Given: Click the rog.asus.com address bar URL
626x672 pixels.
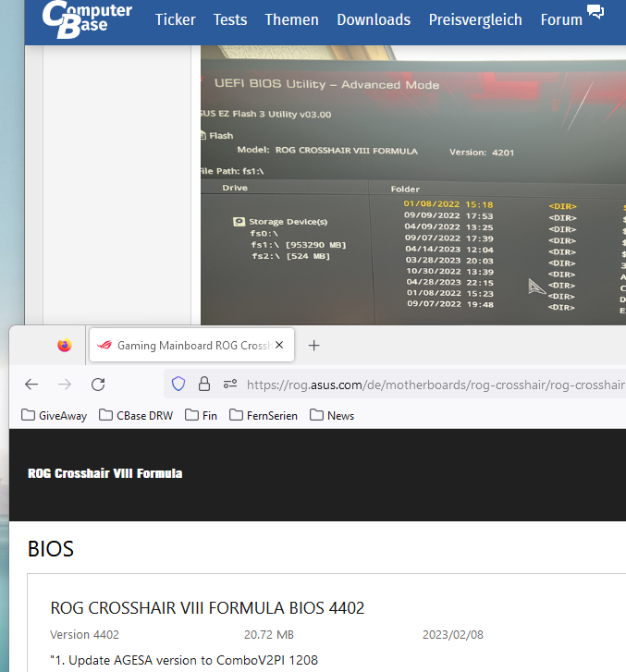Looking at the screenshot, I should pos(436,385).
